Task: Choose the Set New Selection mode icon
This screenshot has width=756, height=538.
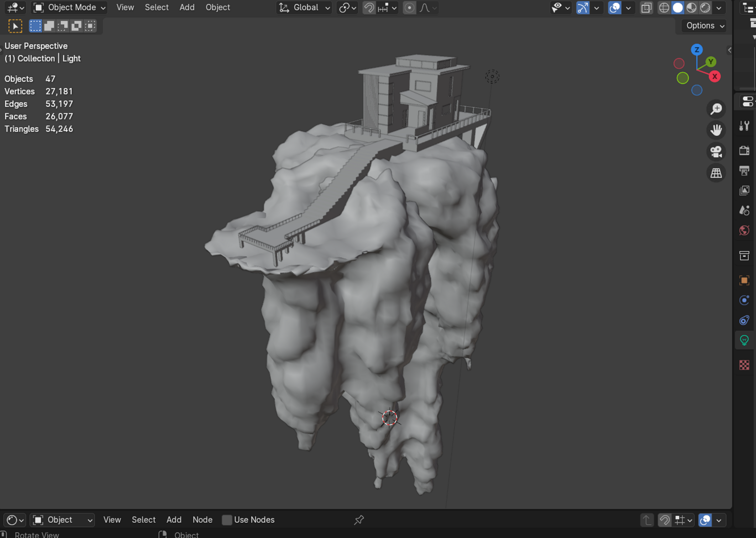Action: (35, 26)
